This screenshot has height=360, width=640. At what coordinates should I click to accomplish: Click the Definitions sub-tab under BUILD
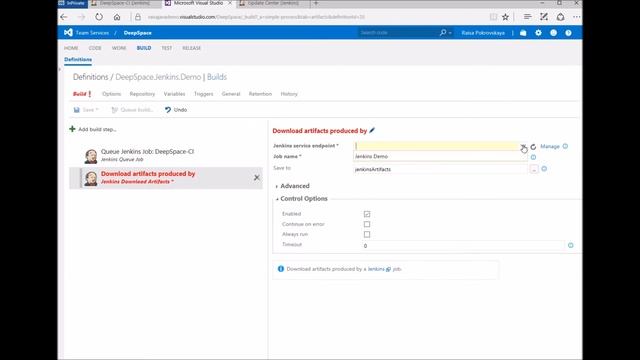(78, 60)
